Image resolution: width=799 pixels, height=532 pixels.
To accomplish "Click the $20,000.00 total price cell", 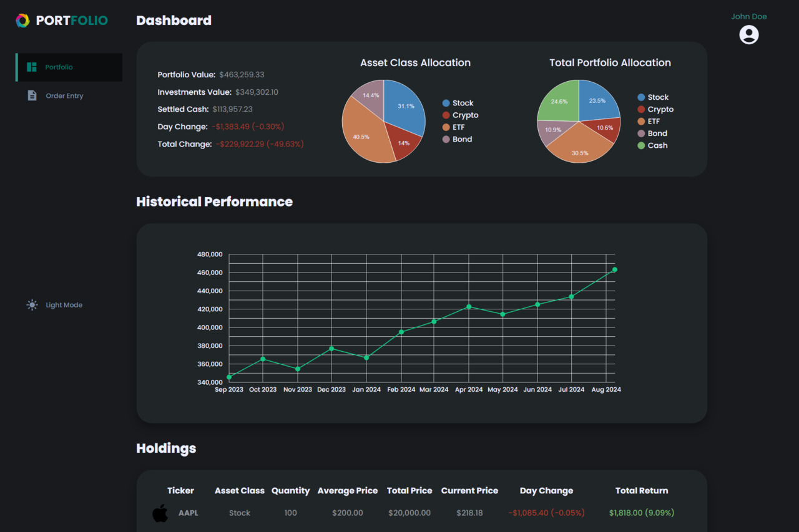I will click(409, 513).
